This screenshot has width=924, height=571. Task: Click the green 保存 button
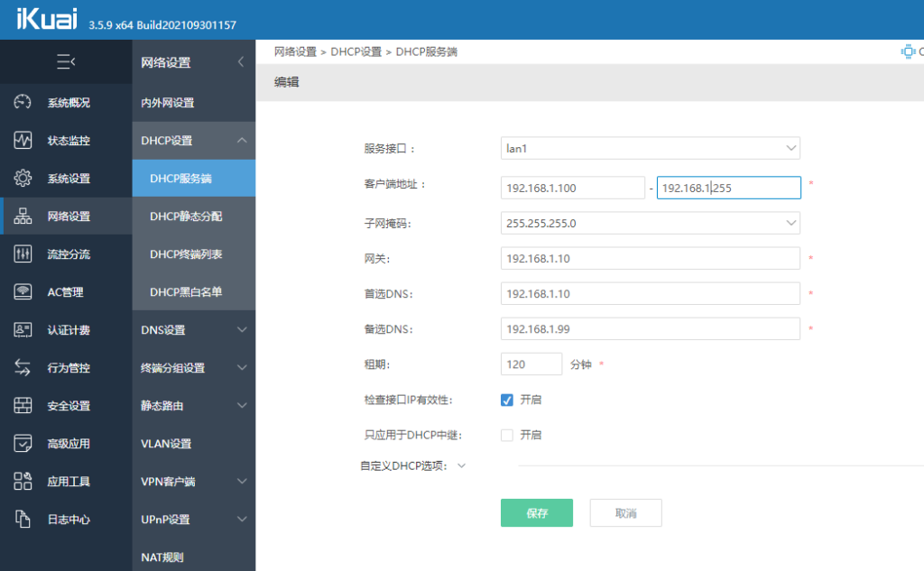(536, 512)
